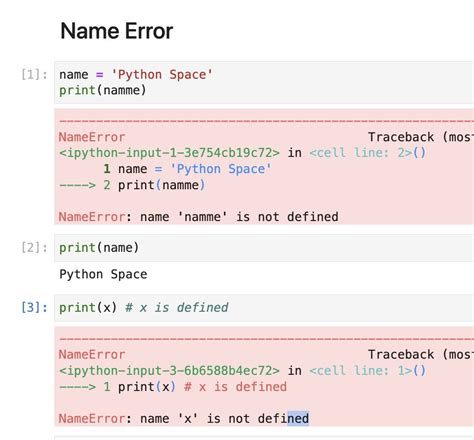Click "<cell line: 1>()" in second traceback
Image resolution: width=474 pixels, height=440 pixels.
point(368,371)
